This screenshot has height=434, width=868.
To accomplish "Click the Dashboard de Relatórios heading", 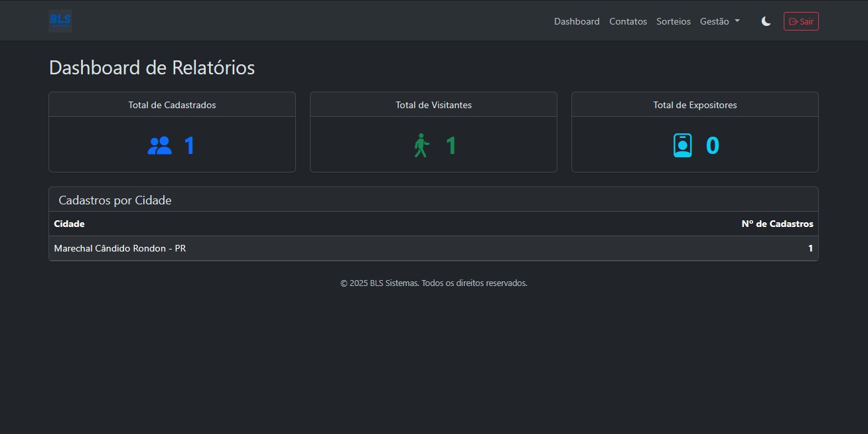I will (x=152, y=68).
